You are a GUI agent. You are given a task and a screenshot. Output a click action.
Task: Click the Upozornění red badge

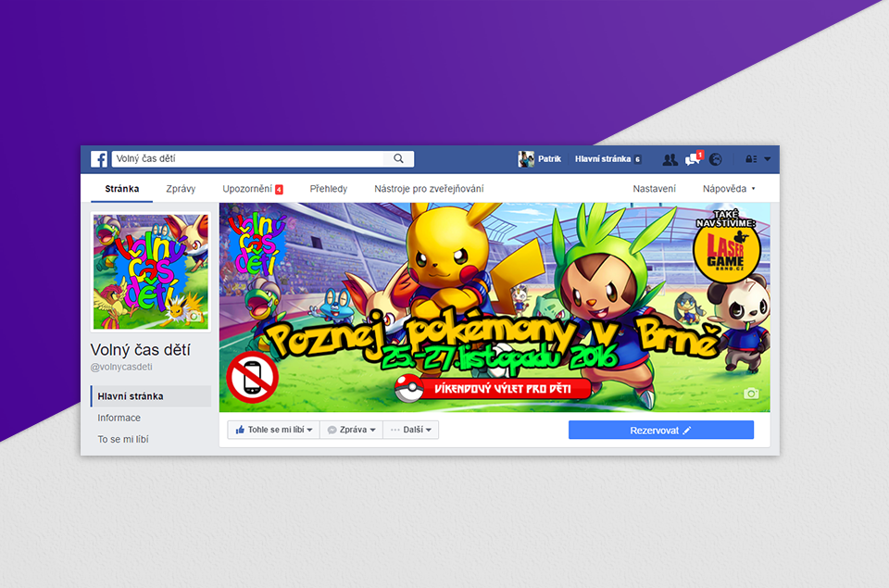coord(279,190)
